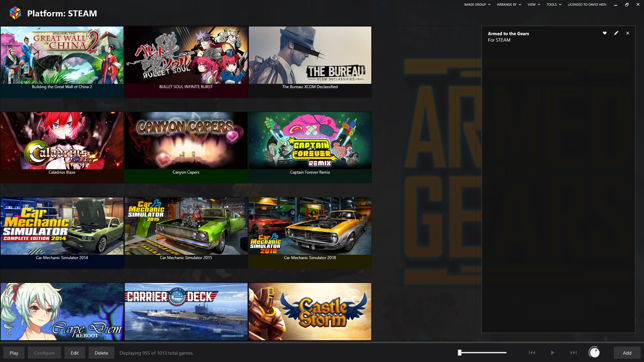The image size is (644, 362).
Task: Click Car Mechanic Simulator 2015 title label
Action: tap(186, 258)
